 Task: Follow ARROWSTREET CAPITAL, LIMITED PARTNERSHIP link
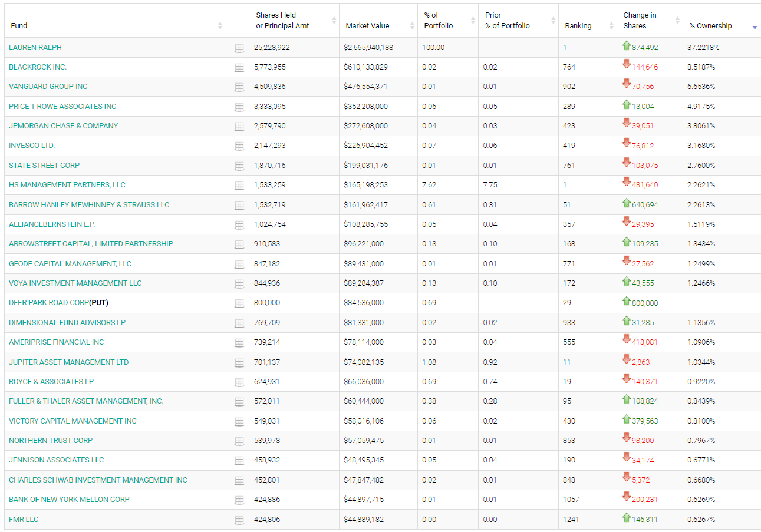[91, 243]
